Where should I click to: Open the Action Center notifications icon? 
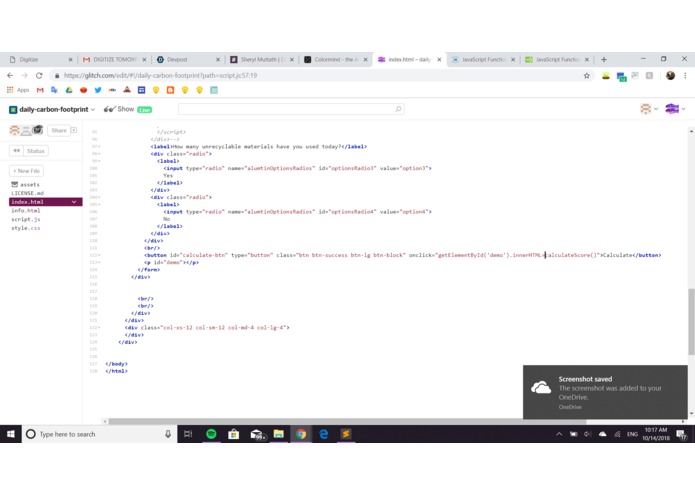(682, 435)
